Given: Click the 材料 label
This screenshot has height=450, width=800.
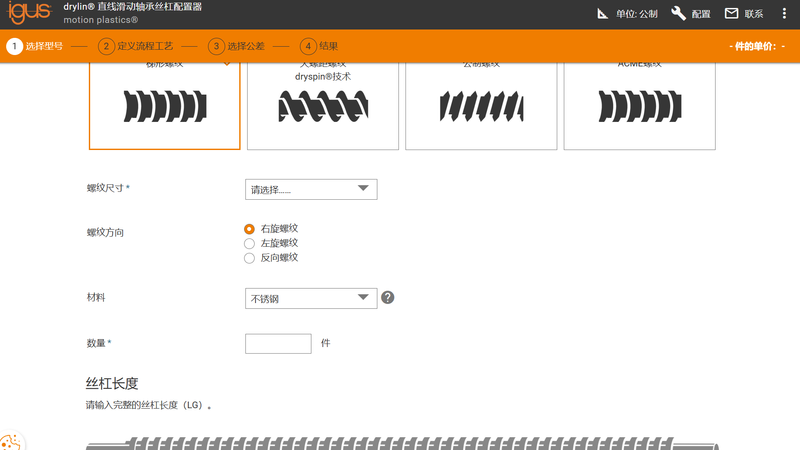Looking at the screenshot, I should click(96, 297).
